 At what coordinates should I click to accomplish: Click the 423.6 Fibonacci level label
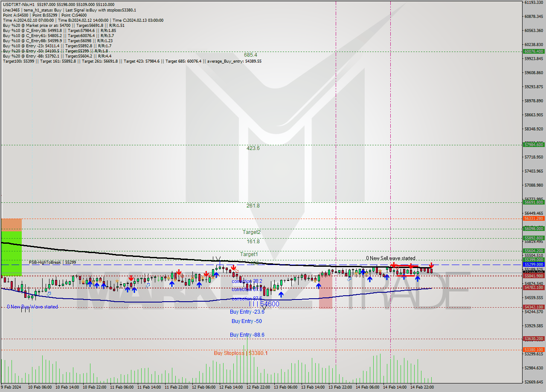(x=253, y=148)
